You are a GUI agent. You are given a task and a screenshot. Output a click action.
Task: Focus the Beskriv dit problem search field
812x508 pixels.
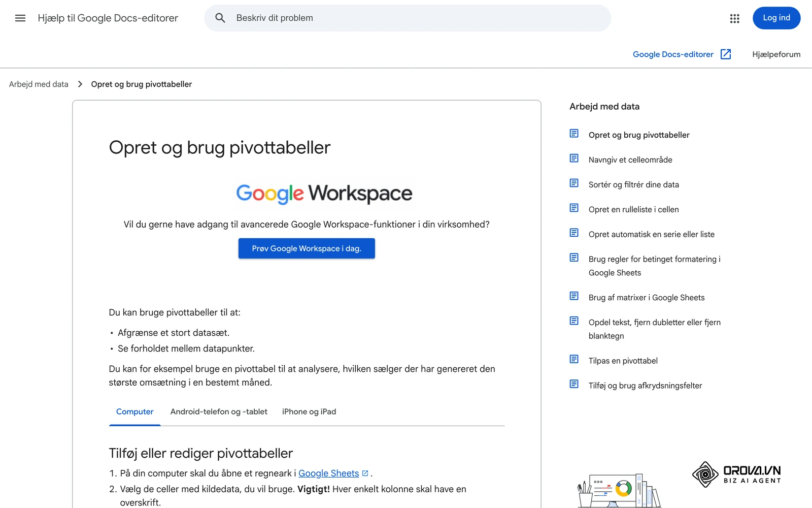point(408,18)
